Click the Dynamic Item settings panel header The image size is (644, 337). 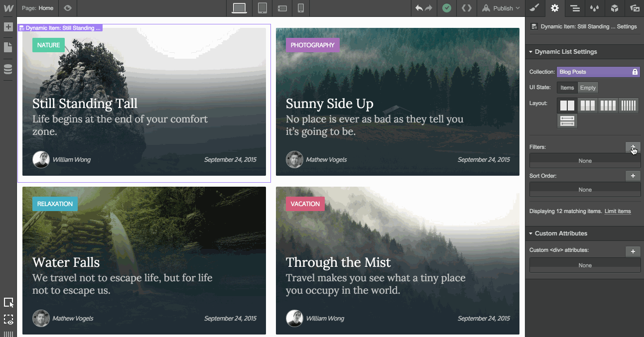584,26
